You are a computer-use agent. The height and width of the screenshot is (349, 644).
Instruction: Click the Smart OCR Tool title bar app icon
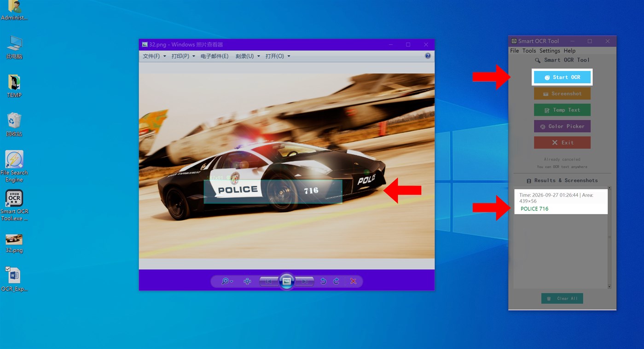514,41
